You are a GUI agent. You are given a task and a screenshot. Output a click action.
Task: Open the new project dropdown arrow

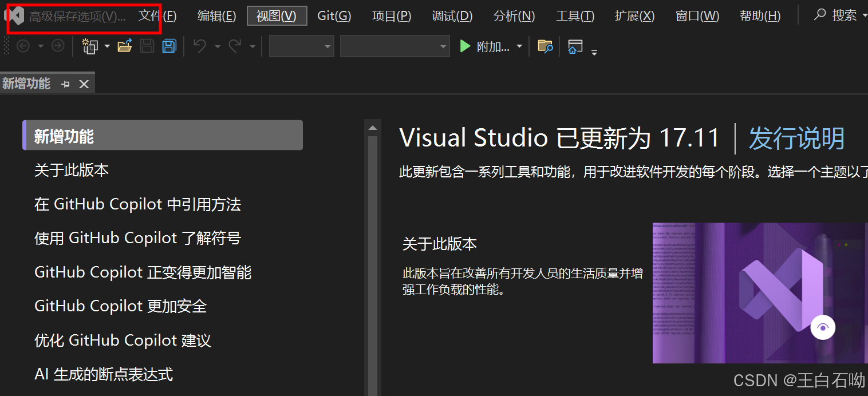tap(107, 46)
